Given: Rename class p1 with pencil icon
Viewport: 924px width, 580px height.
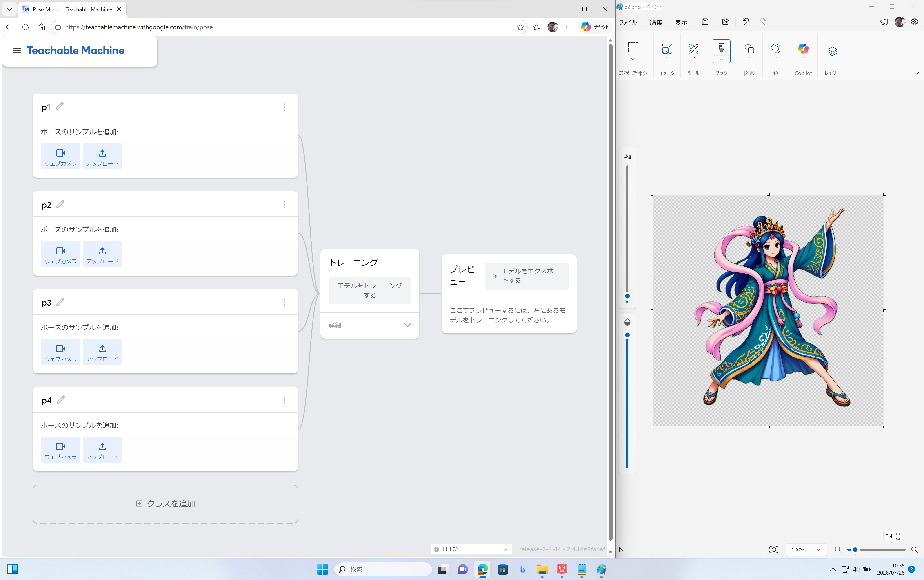Looking at the screenshot, I should [59, 106].
